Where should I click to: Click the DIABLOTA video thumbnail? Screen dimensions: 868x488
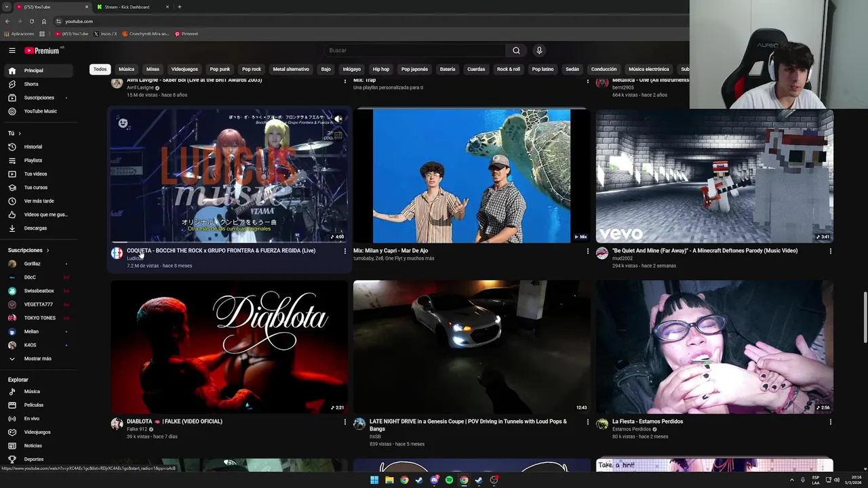point(229,346)
